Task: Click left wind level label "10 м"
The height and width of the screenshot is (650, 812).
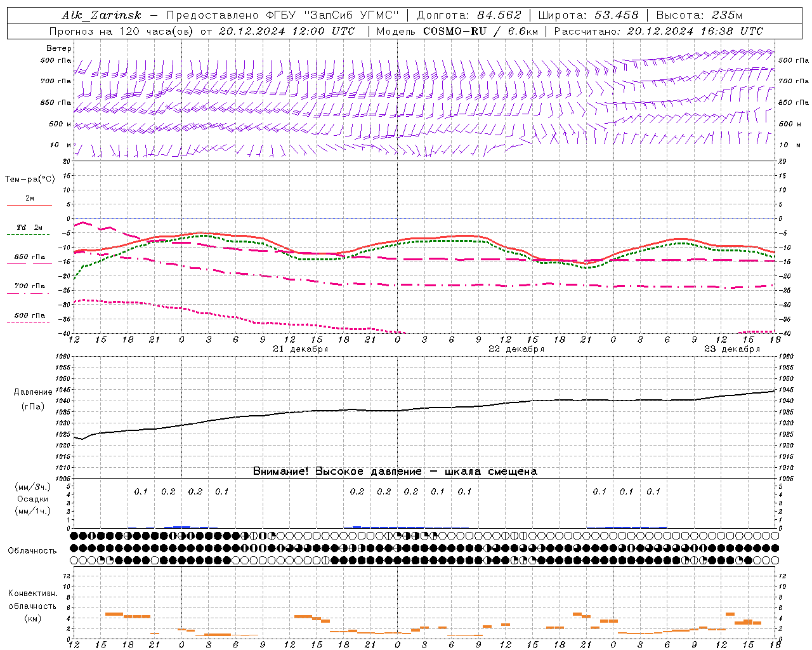Action: point(61,145)
